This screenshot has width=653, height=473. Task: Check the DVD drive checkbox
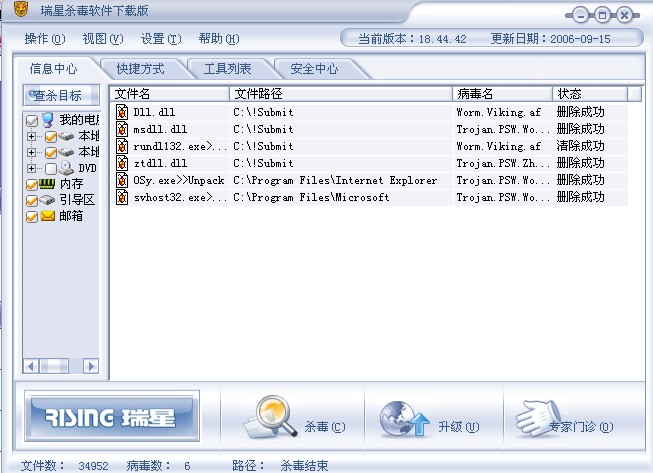pos(50,169)
